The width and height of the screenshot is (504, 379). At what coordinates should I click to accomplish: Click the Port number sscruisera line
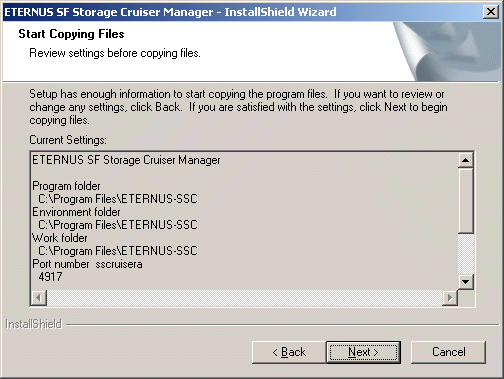tap(87, 264)
